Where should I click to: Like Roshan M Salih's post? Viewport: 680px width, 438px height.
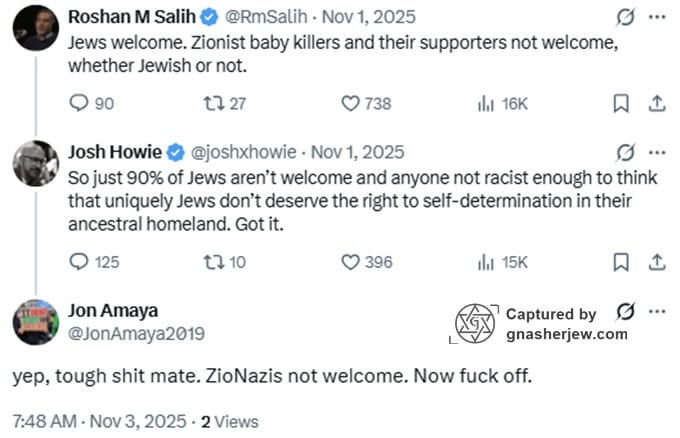(351, 103)
